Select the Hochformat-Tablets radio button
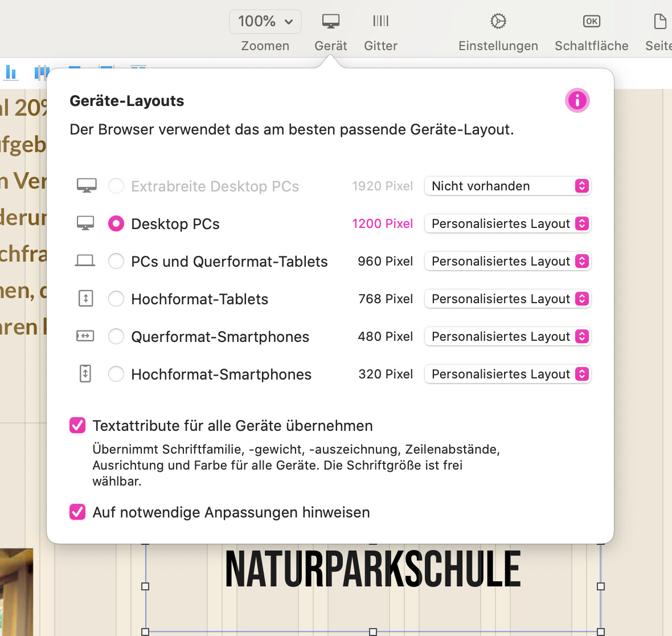Viewport: 672px width, 636px height. (116, 299)
